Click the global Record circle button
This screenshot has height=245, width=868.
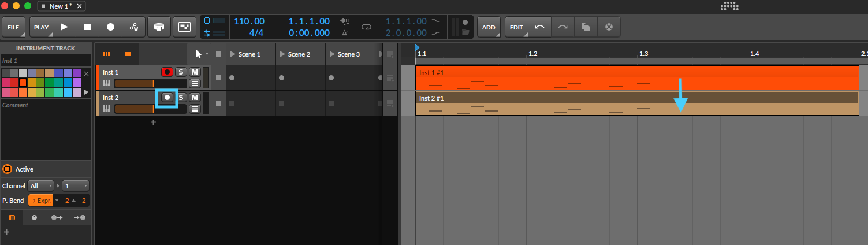point(110,27)
